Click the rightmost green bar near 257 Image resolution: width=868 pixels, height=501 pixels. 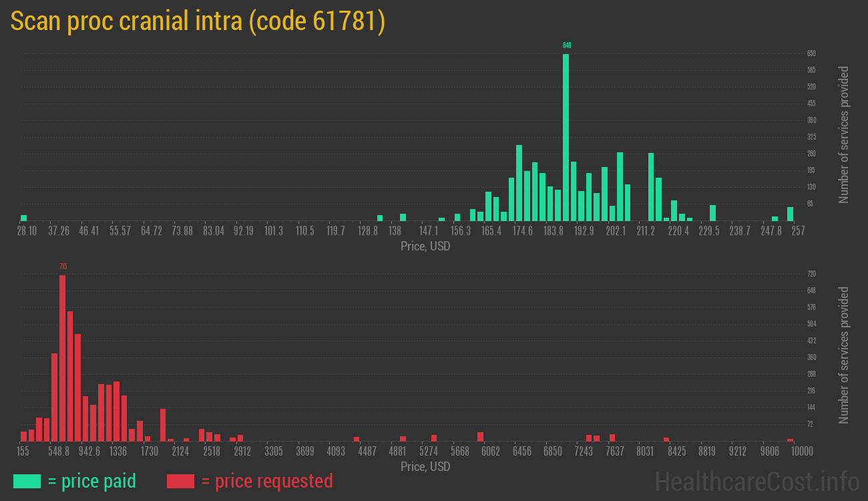790,214
